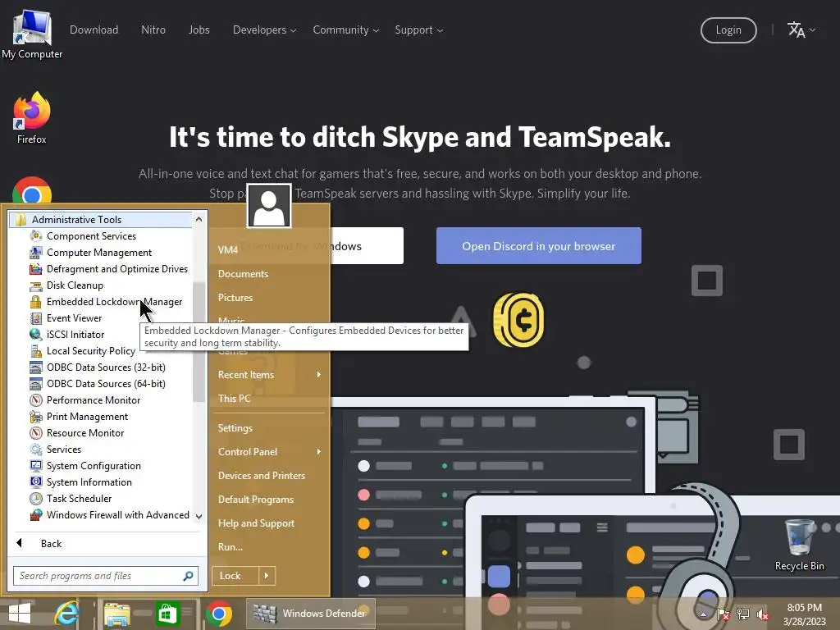840x630 pixels.
Task: Open ODBC Data Sources (64-bit) icon
Action: click(36, 384)
